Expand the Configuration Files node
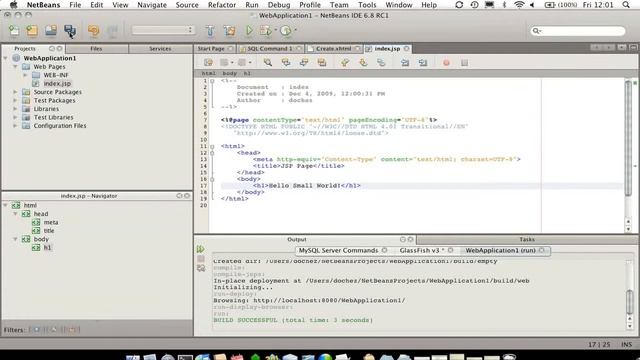Screen dimensions: 640x360 pyautogui.click(x=15, y=126)
